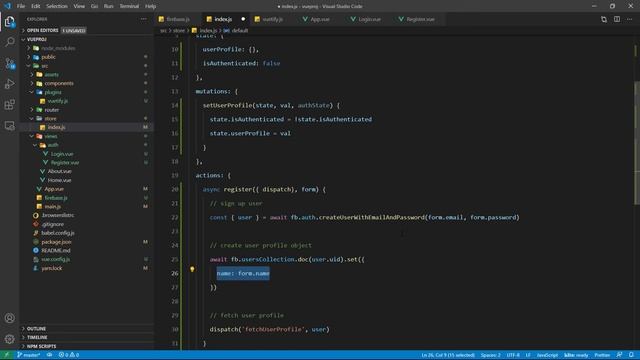Open the Run and Debug view
The image size is (640, 360).
tap(9, 84)
